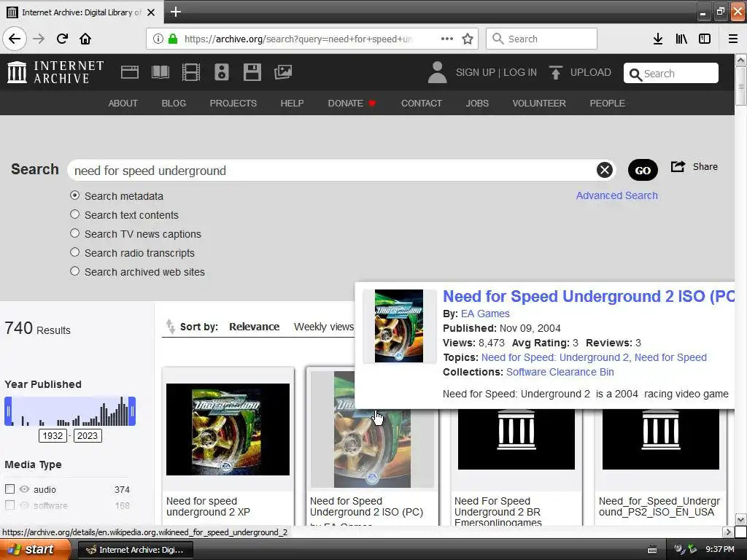Open the Software floppy disk icon
This screenshot has width=747, height=560.
[252, 72]
